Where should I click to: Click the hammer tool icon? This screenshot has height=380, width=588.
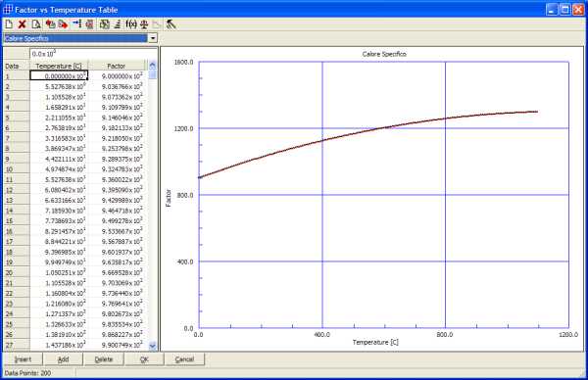coord(171,24)
